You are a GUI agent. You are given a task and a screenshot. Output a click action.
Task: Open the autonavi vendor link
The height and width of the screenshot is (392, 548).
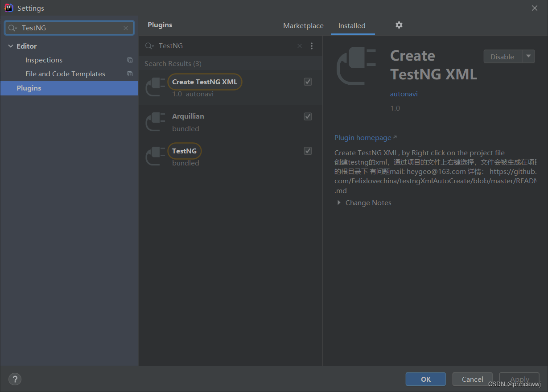[404, 94]
